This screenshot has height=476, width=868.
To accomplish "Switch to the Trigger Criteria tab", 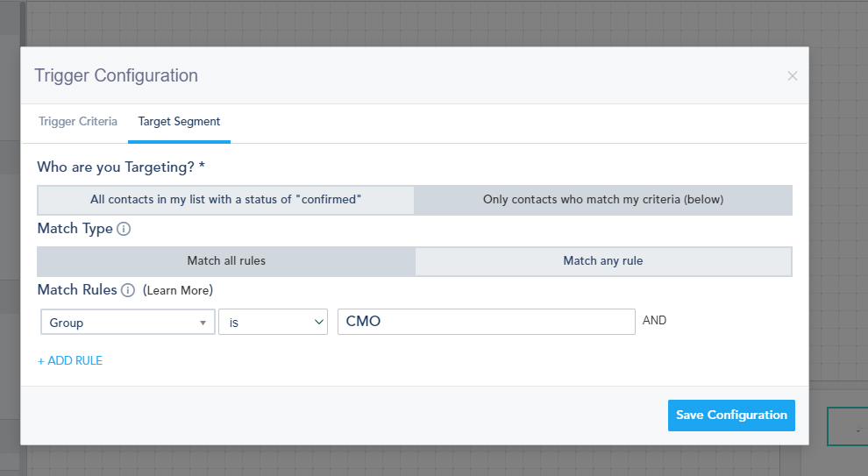I will point(78,122).
